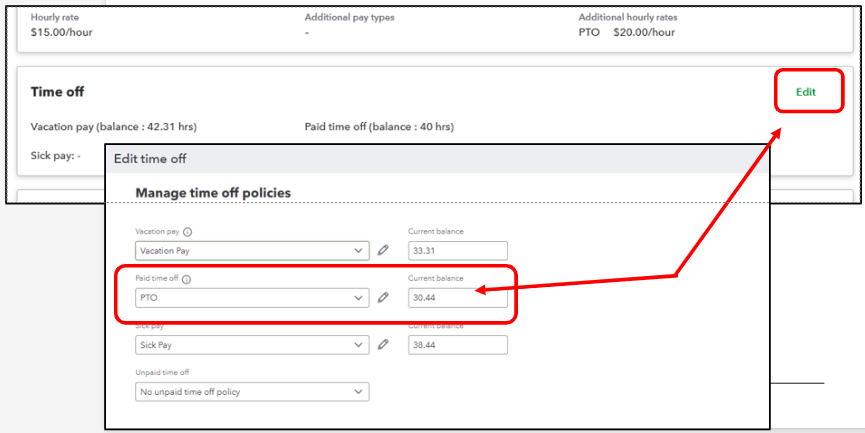Show info tooltip for Paid time off label
Viewport: 865px width, 433px height.
[x=187, y=279]
